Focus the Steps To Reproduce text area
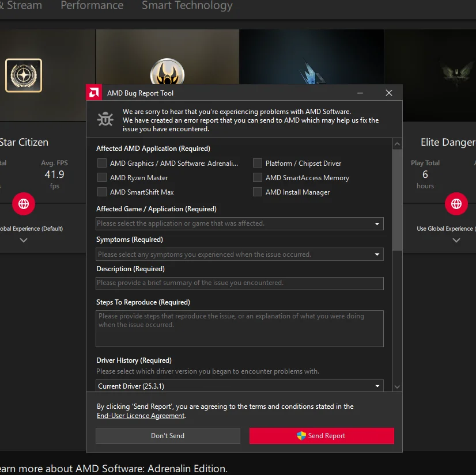 click(240, 329)
